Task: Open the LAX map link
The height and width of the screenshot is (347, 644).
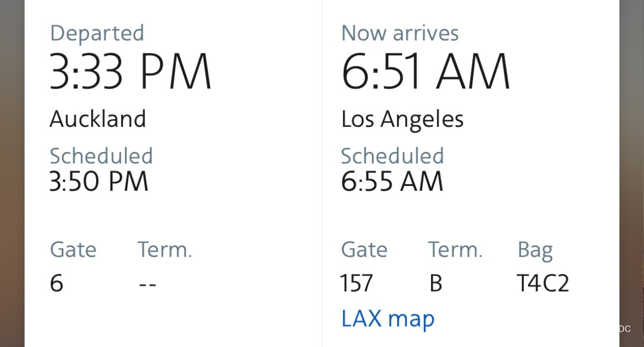Action: [387, 318]
